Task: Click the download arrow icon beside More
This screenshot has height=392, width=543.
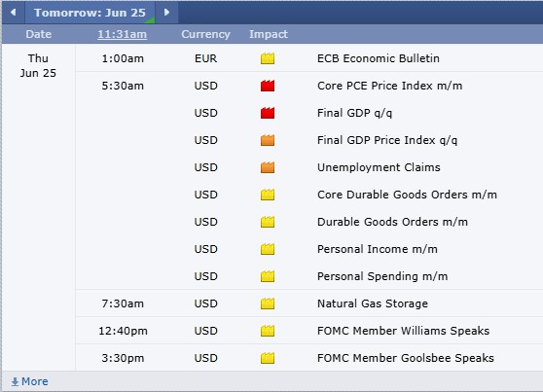Action: [x=15, y=381]
